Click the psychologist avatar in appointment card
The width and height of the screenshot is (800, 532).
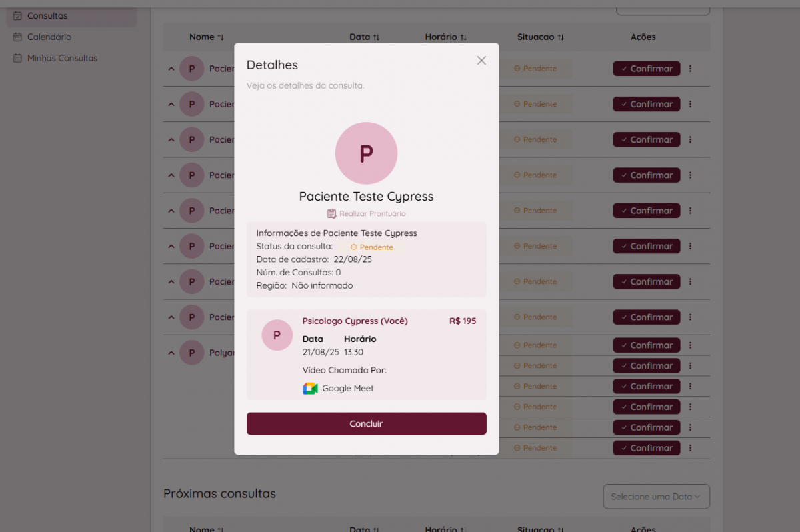[277, 335]
